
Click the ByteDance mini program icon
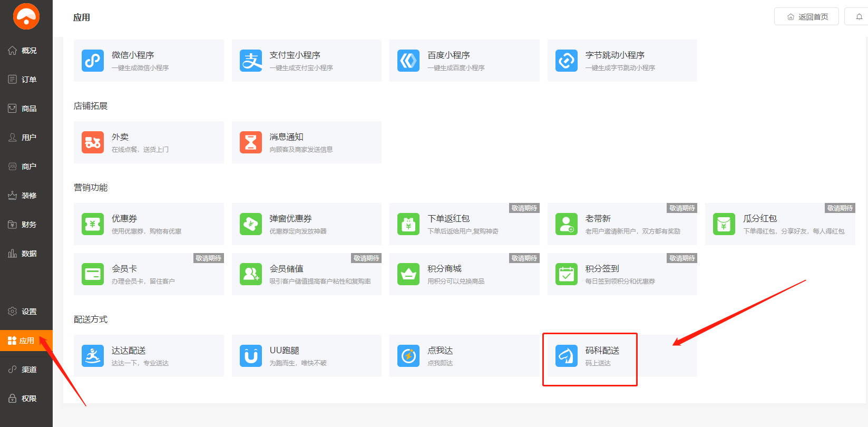pyautogui.click(x=567, y=61)
